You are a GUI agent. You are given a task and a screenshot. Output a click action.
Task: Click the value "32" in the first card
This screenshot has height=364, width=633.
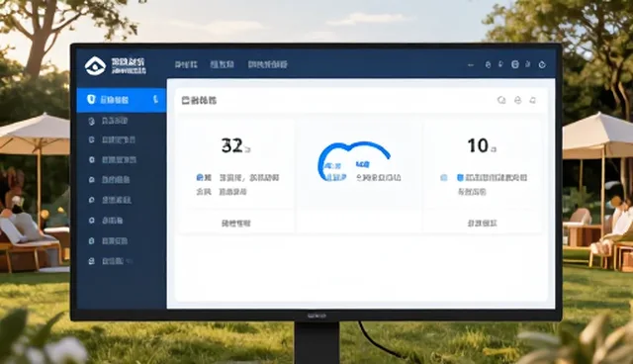pos(232,145)
